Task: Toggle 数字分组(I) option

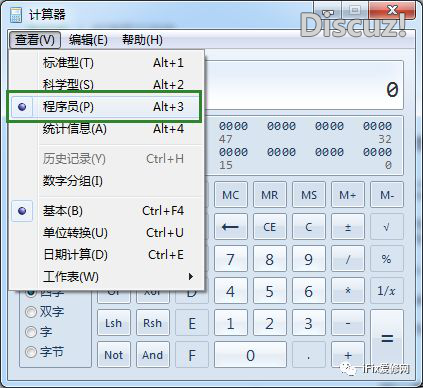Action: pyautogui.click(x=106, y=181)
